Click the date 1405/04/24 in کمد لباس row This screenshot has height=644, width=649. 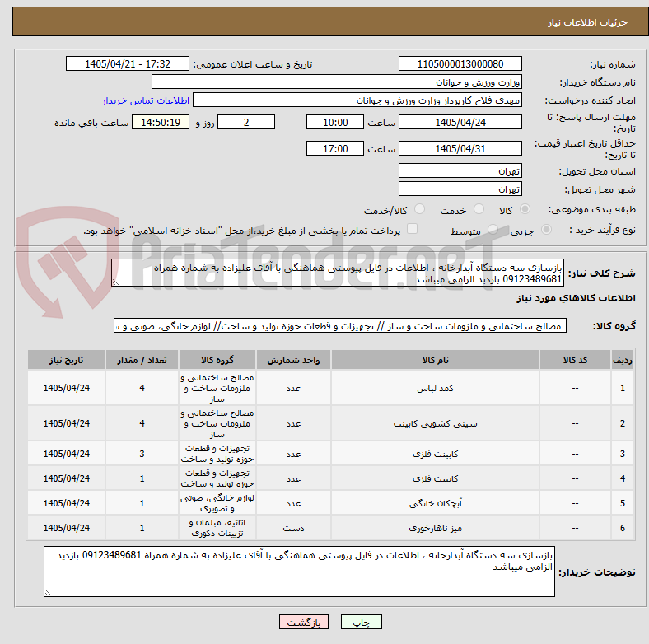tap(66, 388)
